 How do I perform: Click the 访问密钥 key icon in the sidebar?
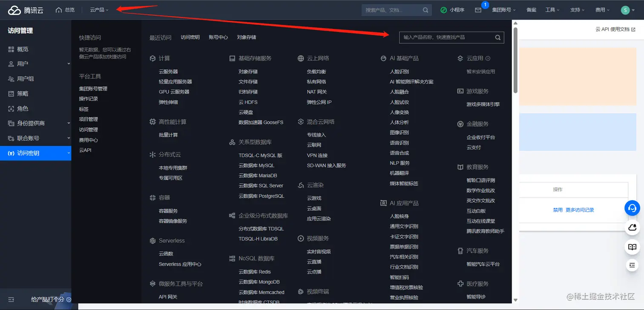[x=11, y=153]
